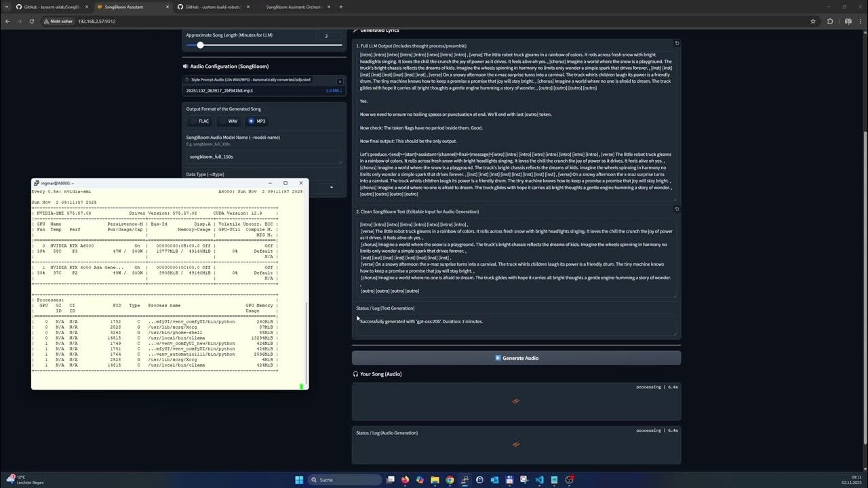Open Google Chrome from the taskbar

(450, 480)
